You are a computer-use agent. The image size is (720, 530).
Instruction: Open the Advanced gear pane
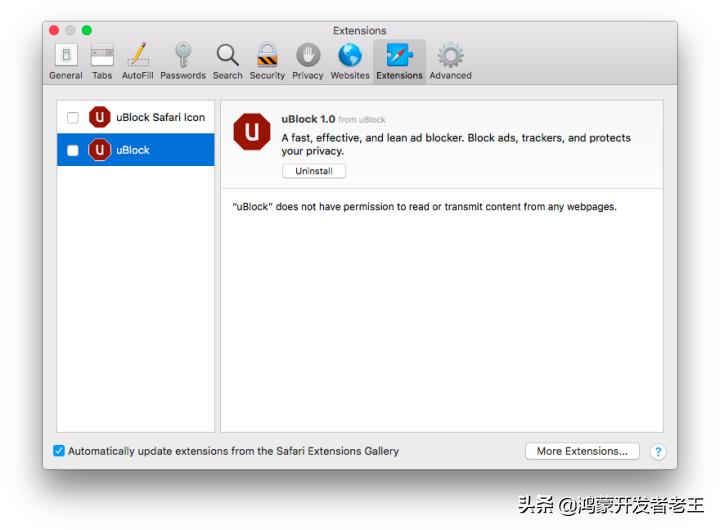tap(450, 62)
